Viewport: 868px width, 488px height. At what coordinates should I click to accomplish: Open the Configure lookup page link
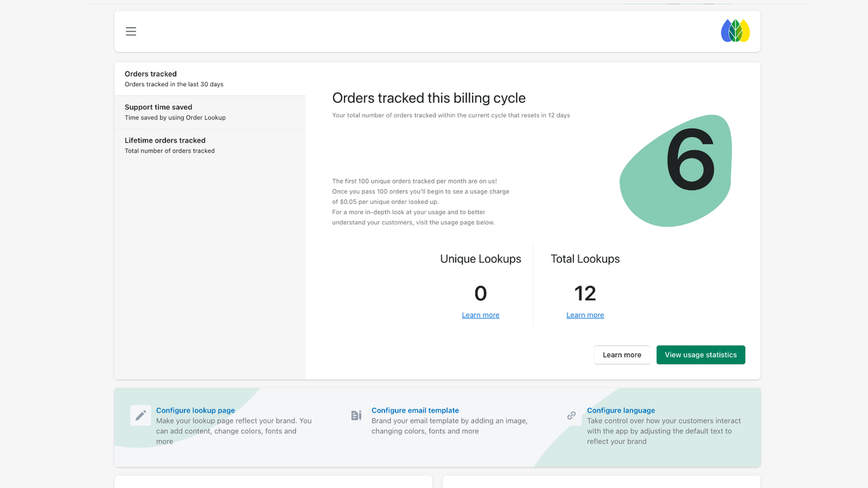(195, 411)
